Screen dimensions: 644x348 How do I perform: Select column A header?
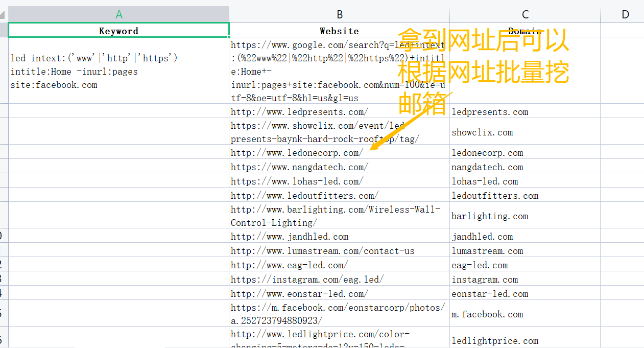pos(118,14)
